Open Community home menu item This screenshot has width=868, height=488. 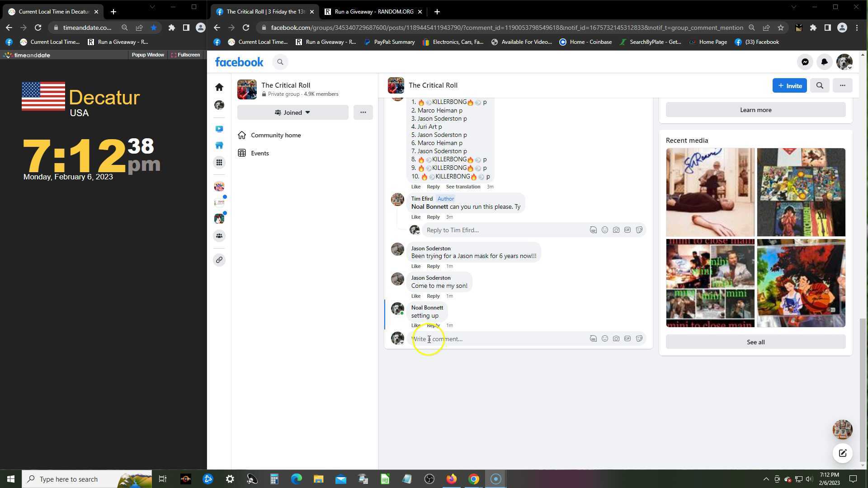click(x=276, y=135)
